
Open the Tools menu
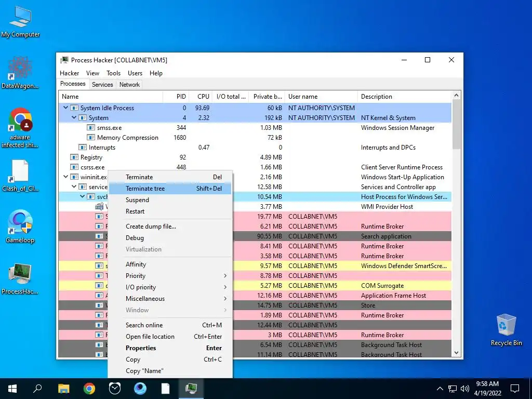tap(113, 73)
